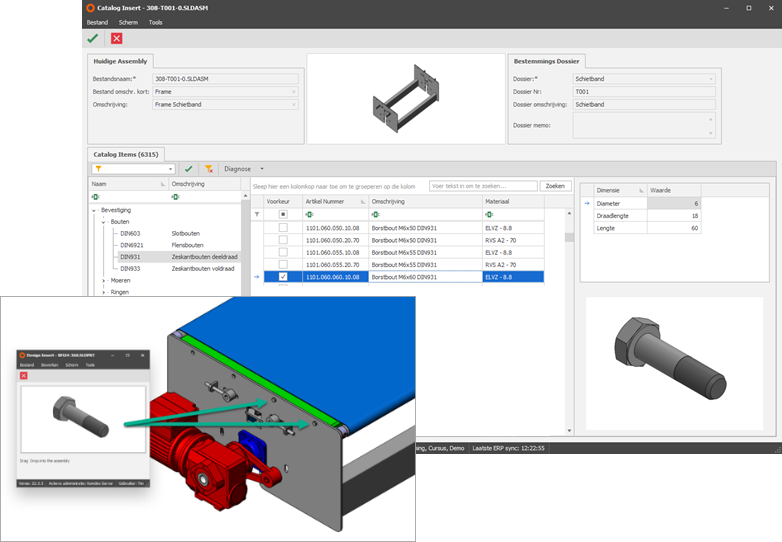Open the Diagnose dropdown arrow
Image resolution: width=782 pixels, height=542 pixels.
(x=262, y=169)
